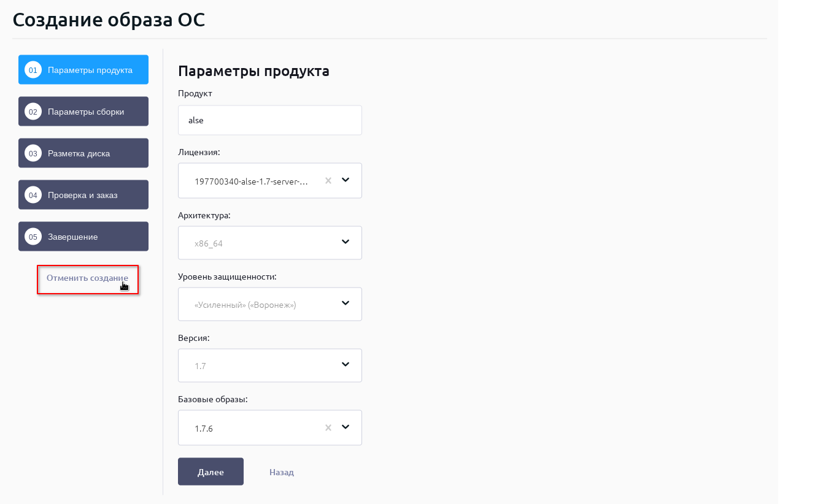Click the step 04 number circle
Viewport: 823px width, 504px height.
(x=33, y=195)
